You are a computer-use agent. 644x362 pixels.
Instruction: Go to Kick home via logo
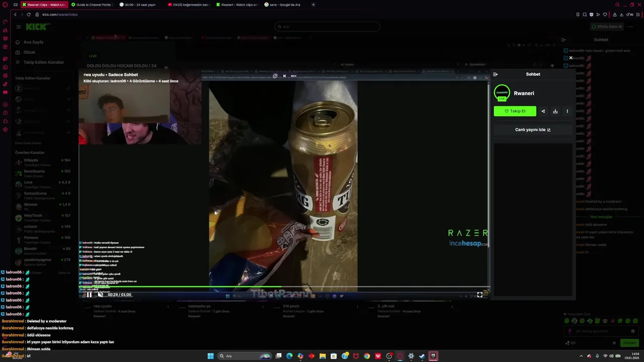point(36,27)
